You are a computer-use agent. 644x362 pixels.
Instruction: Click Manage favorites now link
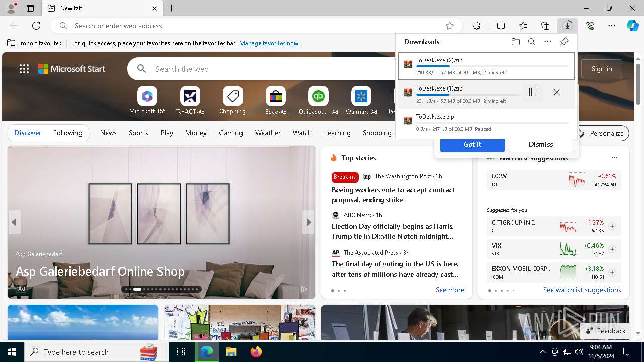point(269,43)
